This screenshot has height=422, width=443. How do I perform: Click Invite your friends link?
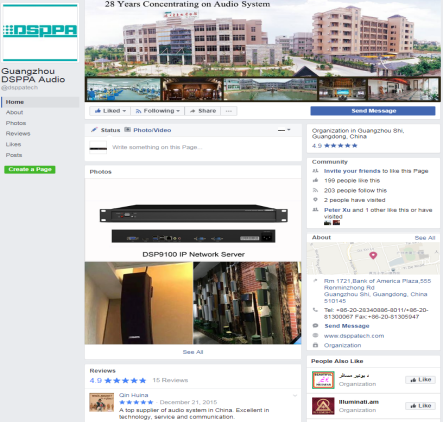point(352,171)
